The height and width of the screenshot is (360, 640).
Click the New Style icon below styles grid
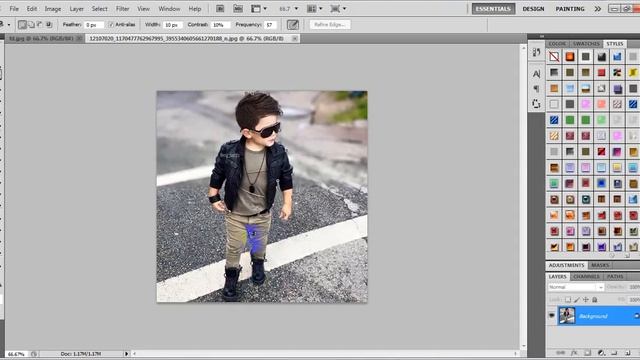coord(627,256)
